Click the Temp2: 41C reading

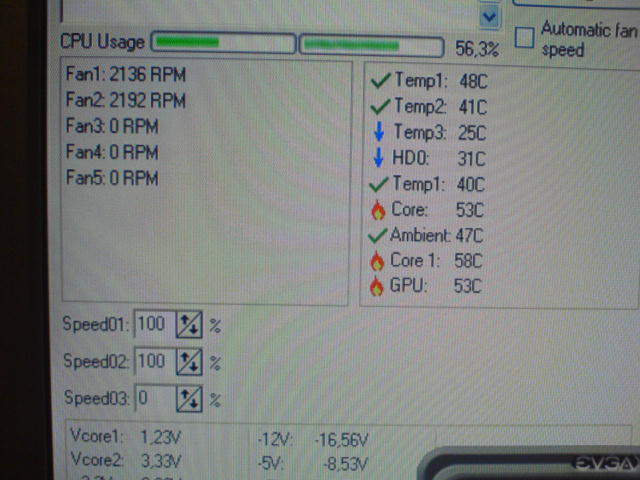[x=440, y=107]
